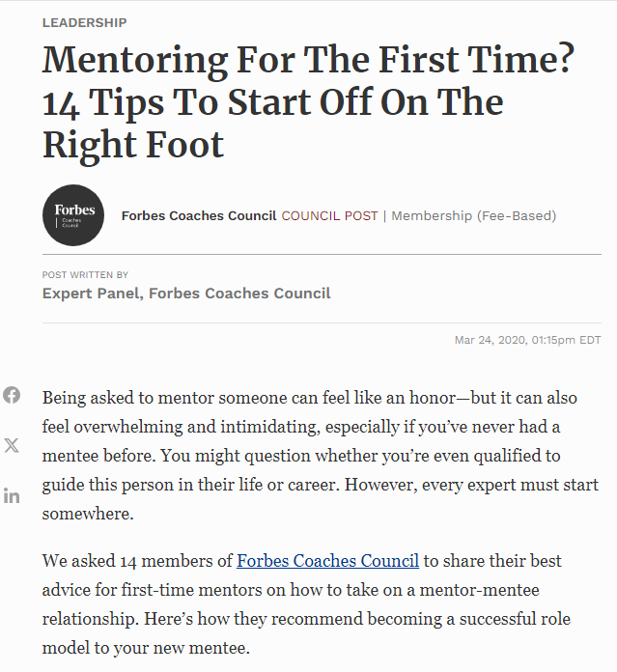Click the POST WRITTEN BY label
Image resolution: width=617 pixels, height=672 pixels.
pyautogui.click(x=85, y=275)
